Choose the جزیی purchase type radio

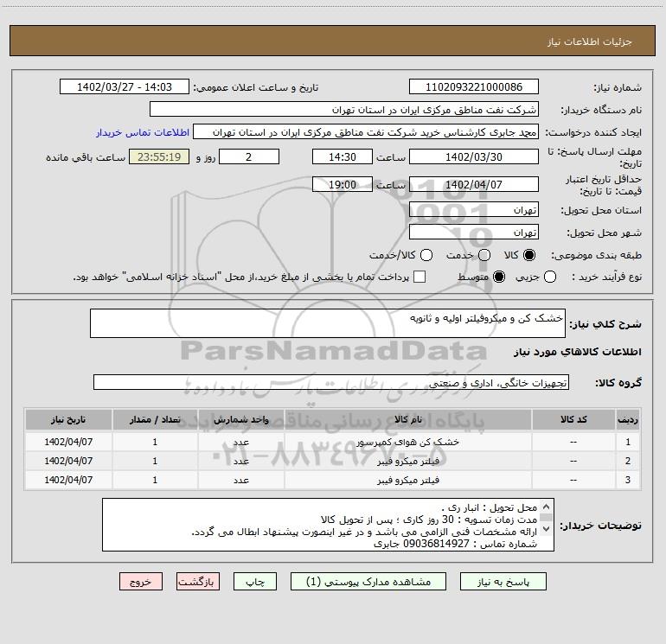pyautogui.click(x=549, y=277)
